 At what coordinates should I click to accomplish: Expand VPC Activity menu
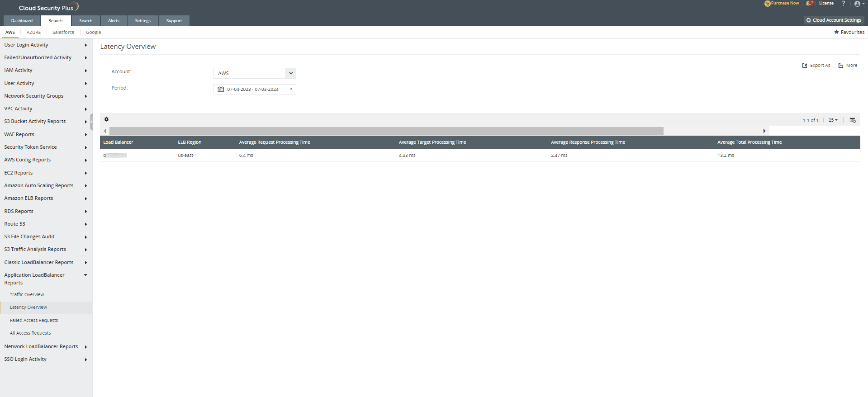[46, 109]
